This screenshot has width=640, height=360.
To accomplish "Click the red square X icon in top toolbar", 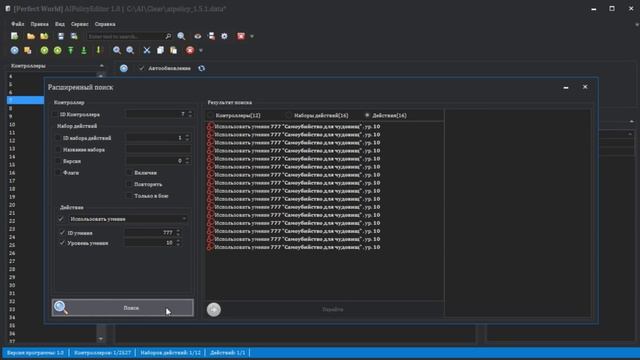I will [x=241, y=36].
